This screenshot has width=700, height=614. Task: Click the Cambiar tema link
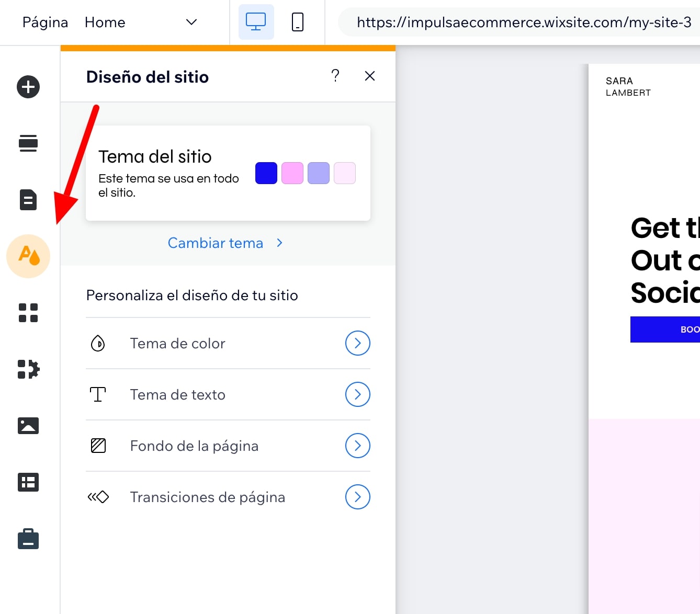(x=216, y=243)
